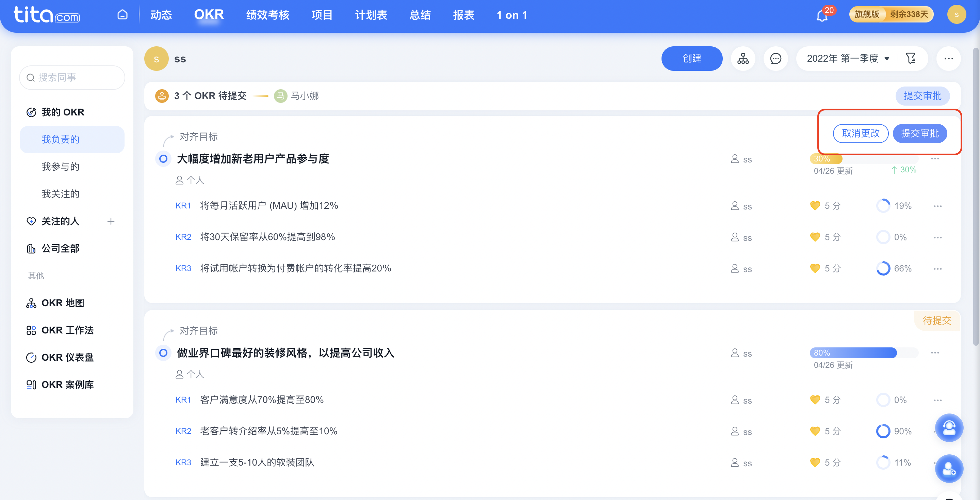Open OKR 仪表盘 in the sidebar

point(67,357)
